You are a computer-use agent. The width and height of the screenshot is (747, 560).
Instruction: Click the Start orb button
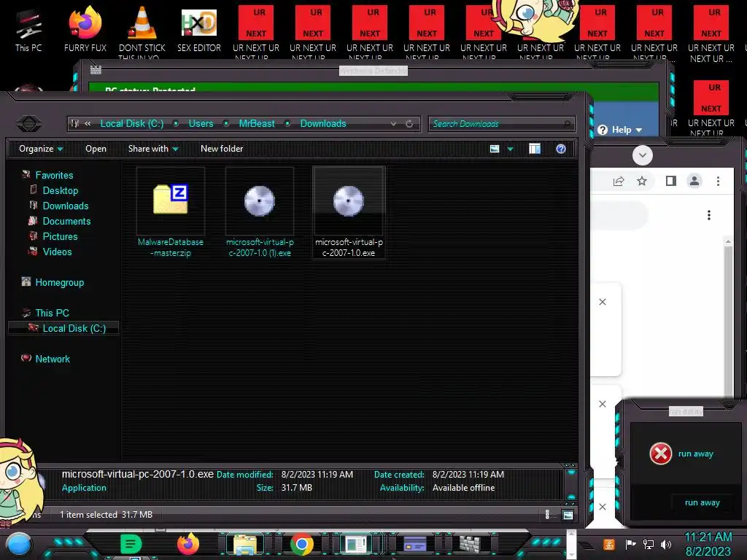tap(19, 544)
